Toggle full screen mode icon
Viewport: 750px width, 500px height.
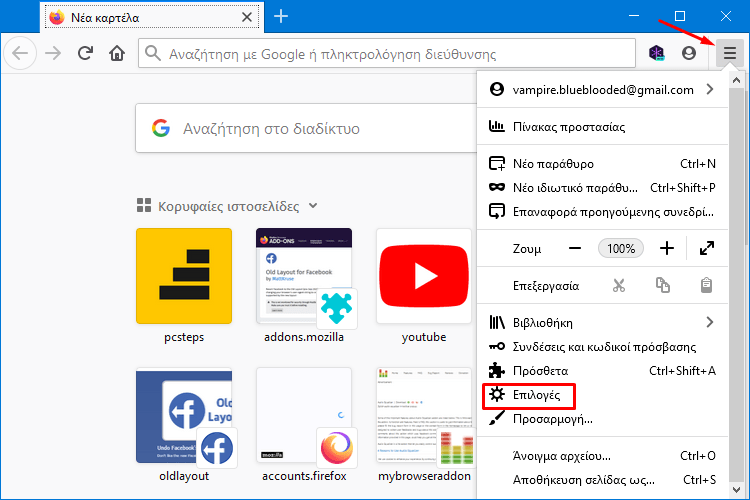click(707, 248)
